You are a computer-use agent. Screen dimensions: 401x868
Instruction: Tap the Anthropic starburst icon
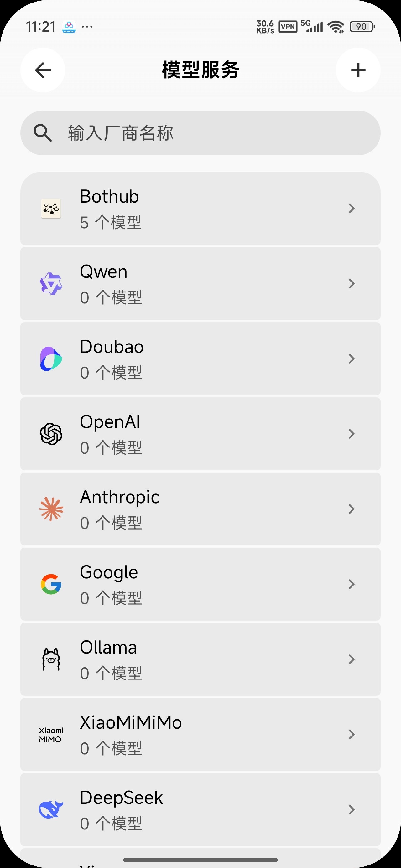[x=51, y=509]
